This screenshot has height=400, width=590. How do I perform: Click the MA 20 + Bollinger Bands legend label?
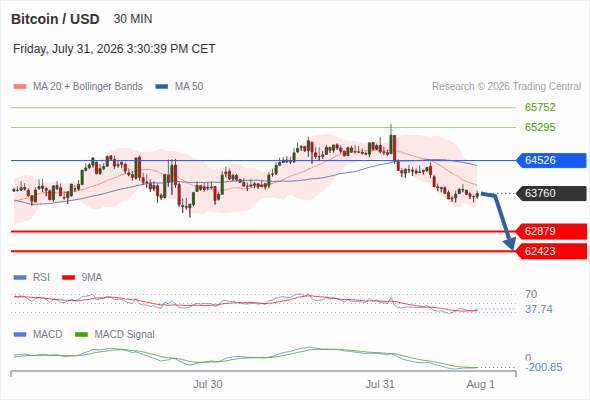coord(88,87)
